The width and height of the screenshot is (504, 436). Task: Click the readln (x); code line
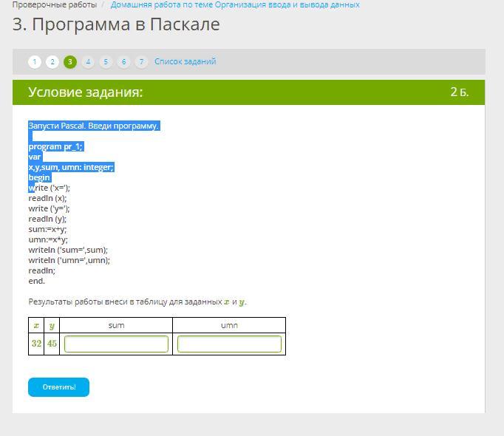point(47,198)
